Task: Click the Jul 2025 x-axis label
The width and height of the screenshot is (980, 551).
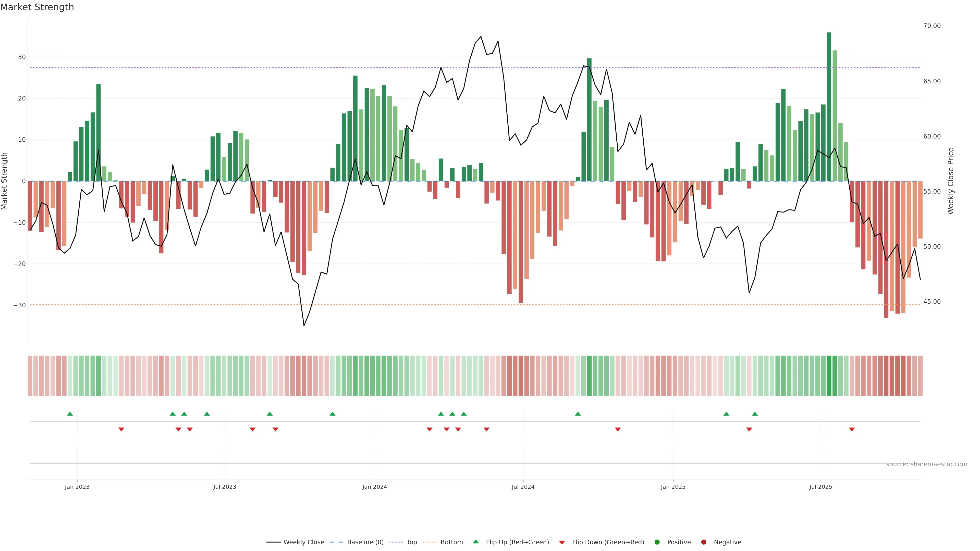Action: click(x=820, y=487)
